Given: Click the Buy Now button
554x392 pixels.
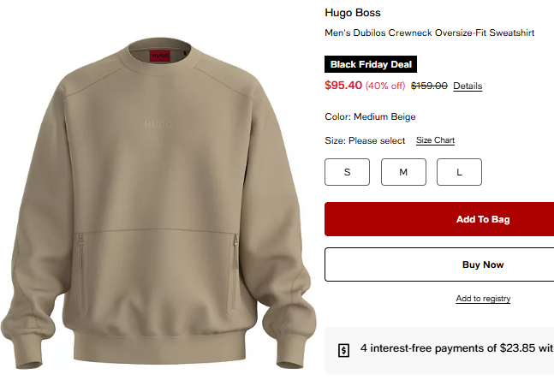Looking at the screenshot, I should click(439, 264).
